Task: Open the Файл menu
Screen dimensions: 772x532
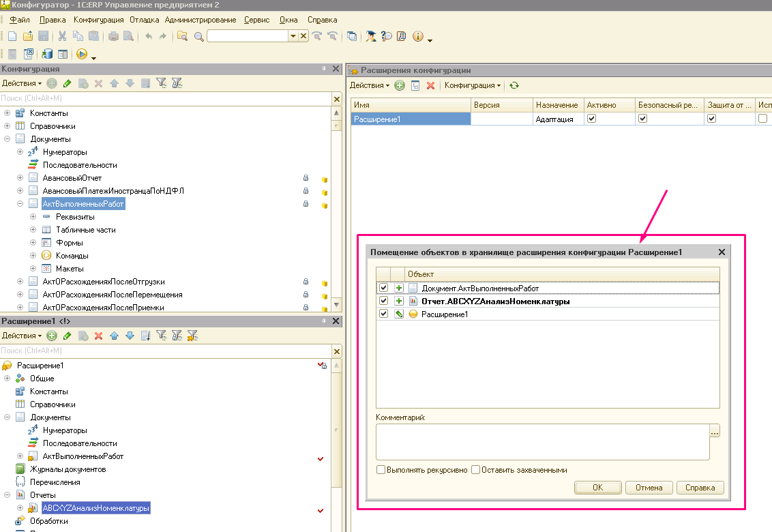Action: coord(20,20)
